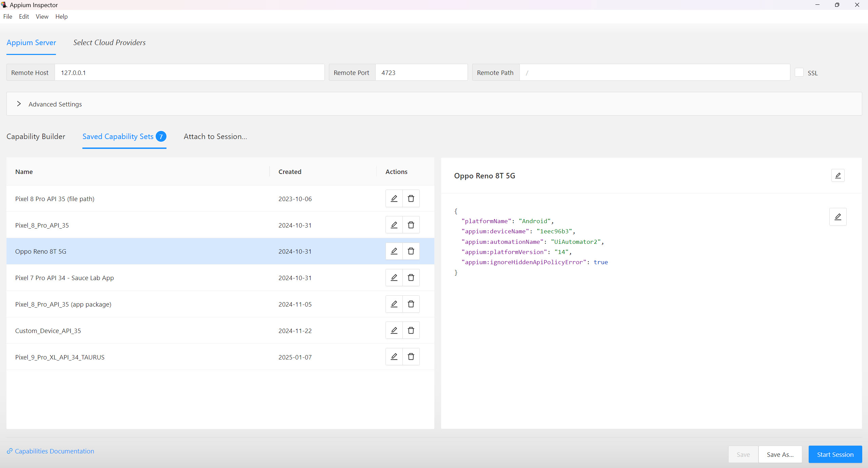Focus the Remote Path input field
868x468 pixels.
[655, 73]
